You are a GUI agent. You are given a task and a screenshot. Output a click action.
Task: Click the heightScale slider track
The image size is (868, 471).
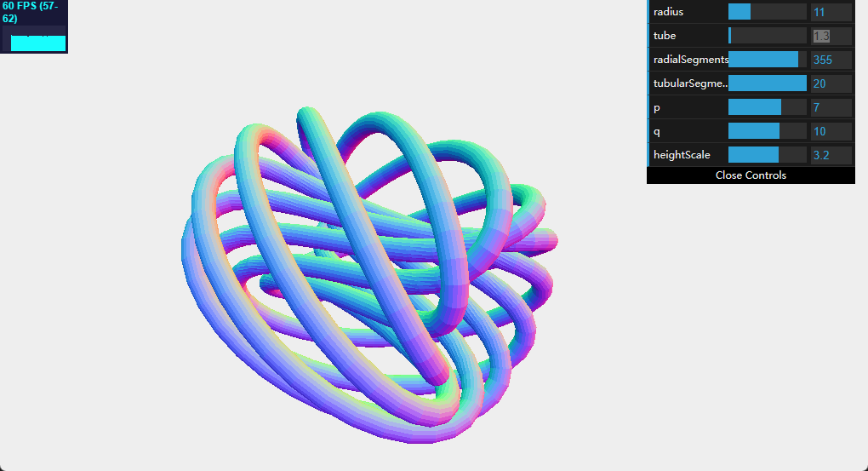(x=767, y=155)
